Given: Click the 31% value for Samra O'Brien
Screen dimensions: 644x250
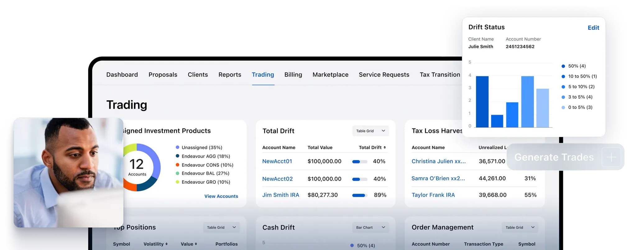Looking at the screenshot, I should [x=530, y=178].
